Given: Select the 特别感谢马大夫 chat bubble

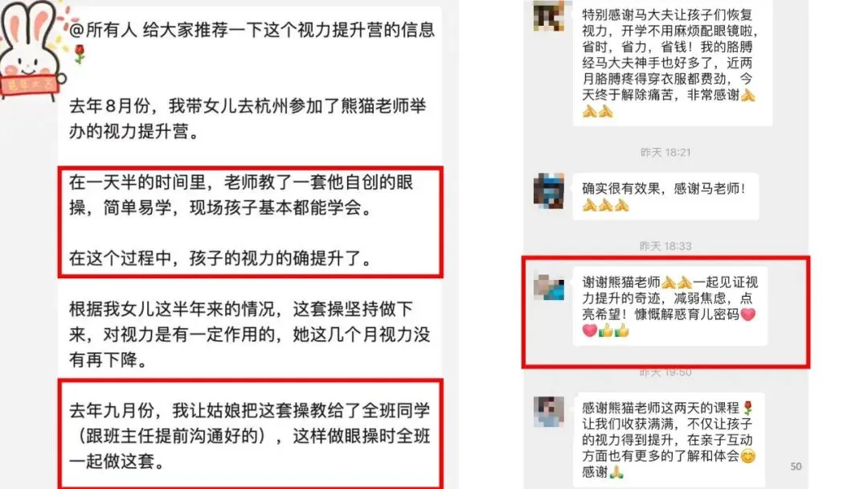Looking at the screenshot, I should (672, 63).
